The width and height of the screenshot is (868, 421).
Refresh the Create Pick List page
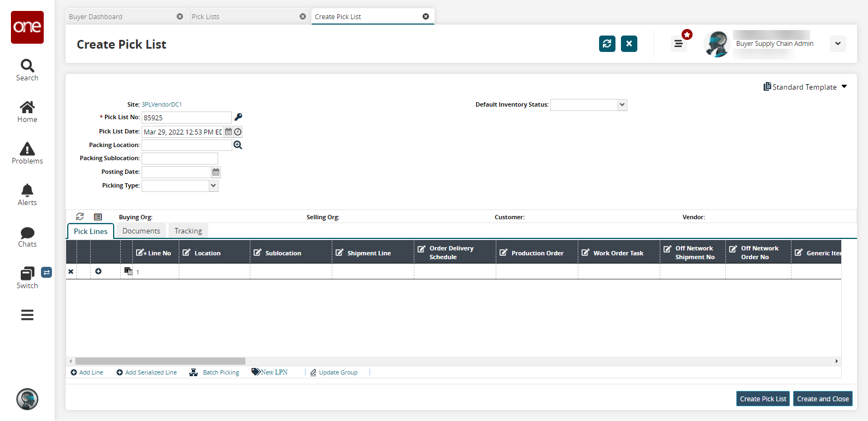pos(607,44)
